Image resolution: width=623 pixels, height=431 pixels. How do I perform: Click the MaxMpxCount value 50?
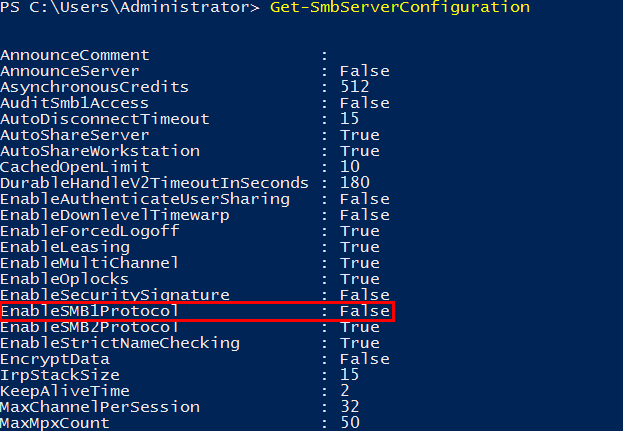click(350, 423)
